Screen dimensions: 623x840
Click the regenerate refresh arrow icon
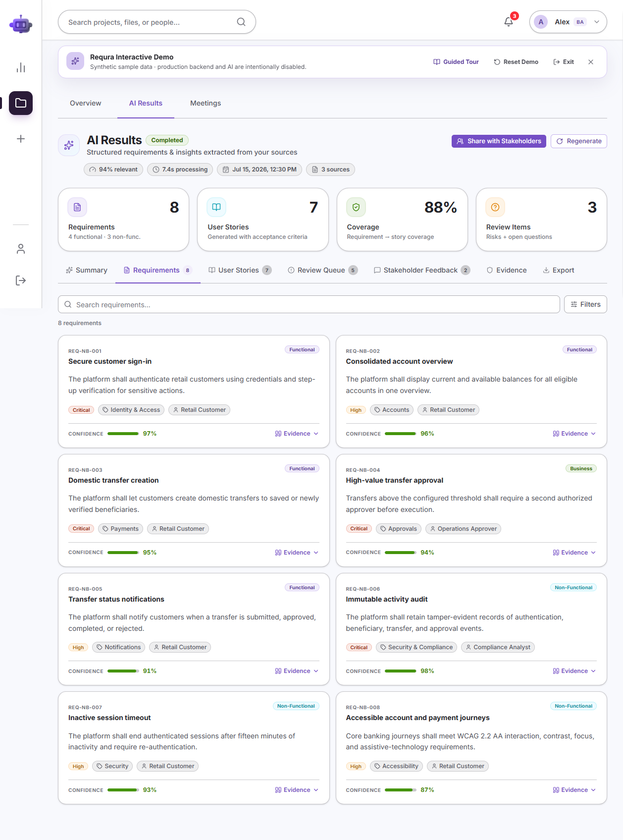point(560,141)
